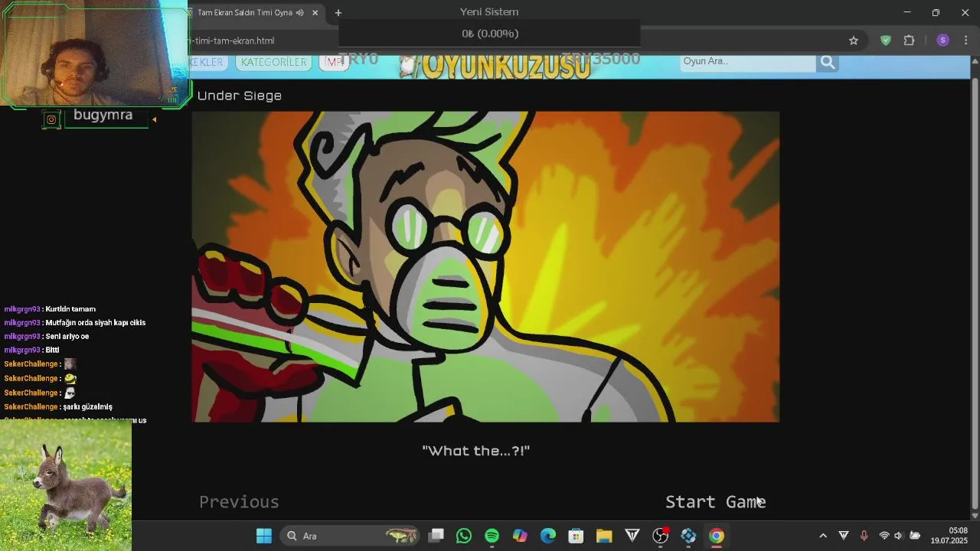Go back with the Previous button

click(239, 502)
